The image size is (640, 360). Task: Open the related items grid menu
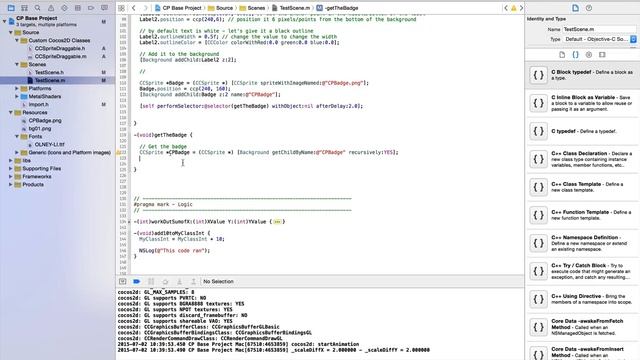[121, 8]
